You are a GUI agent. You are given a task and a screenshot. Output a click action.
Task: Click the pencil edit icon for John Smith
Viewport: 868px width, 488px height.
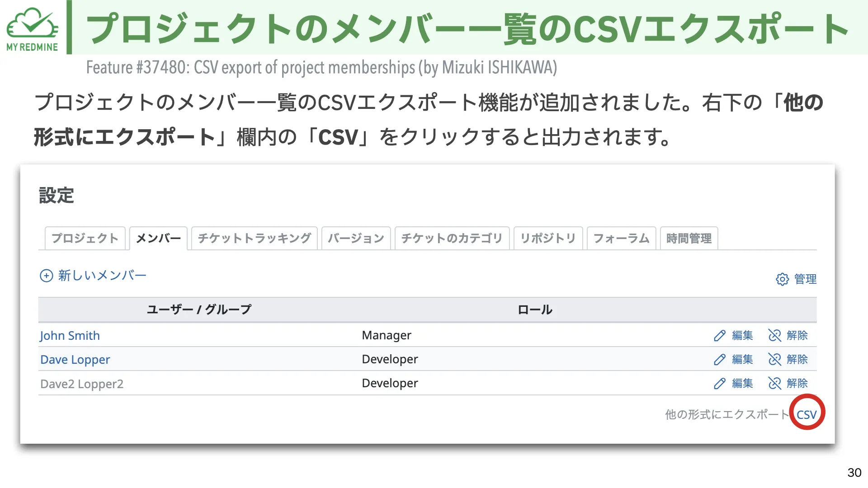point(720,336)
